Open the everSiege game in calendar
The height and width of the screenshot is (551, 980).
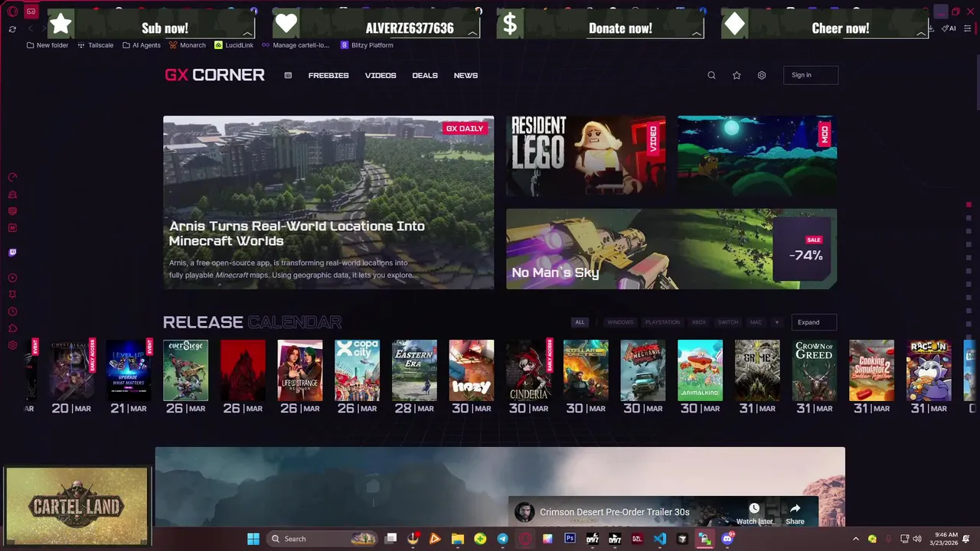click(x=186, y=370)
